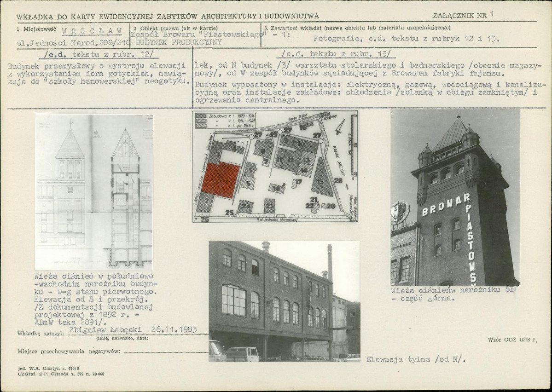
Task: Click the water tower architectural drawing thumbnail
Action: tap(93, 192)
